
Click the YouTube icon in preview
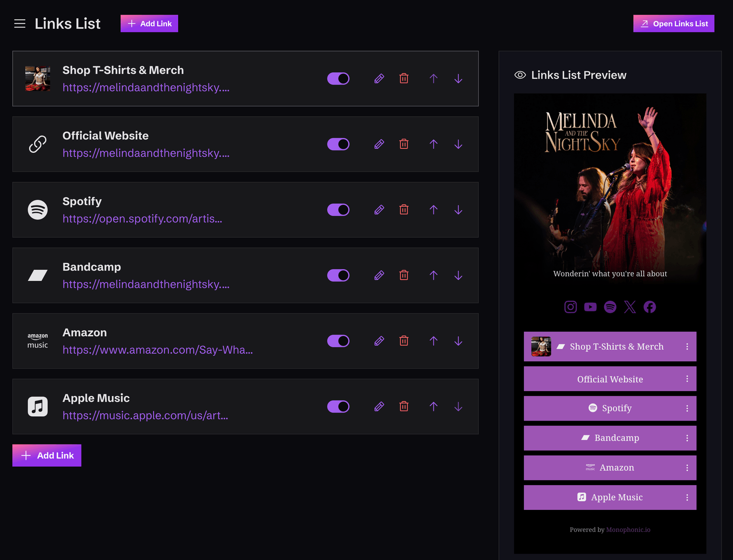tap(590, 307)
